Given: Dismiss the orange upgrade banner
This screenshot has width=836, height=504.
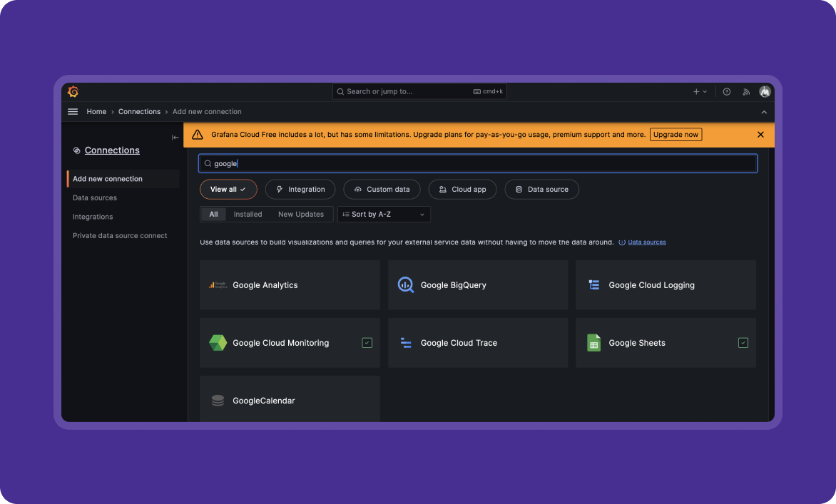Looking at the screenshot, I should coord(760,135).
